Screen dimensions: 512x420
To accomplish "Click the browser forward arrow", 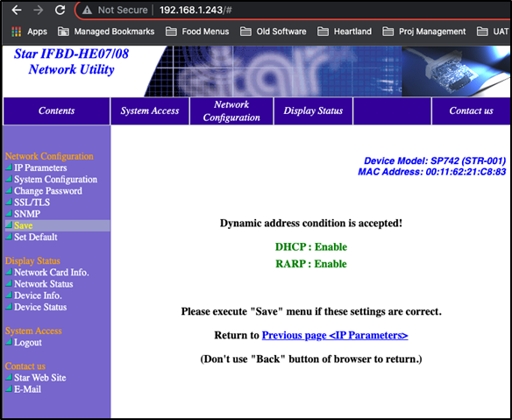I will [x=39, y=11].
